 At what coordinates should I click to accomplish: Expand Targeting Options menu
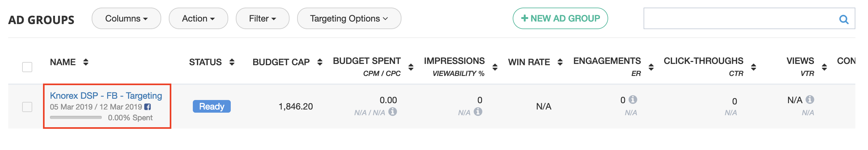(x=349, y=19)
